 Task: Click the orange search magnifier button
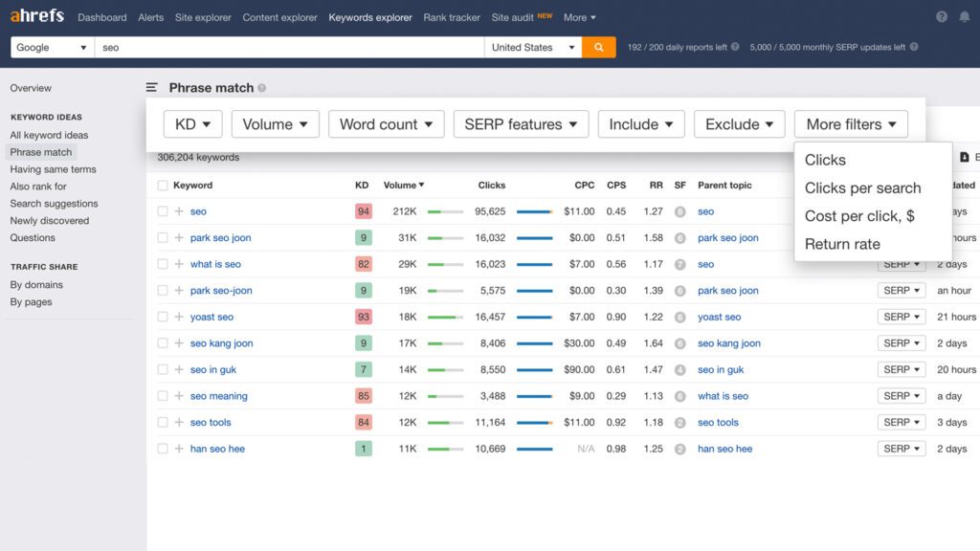coord(598,47)
